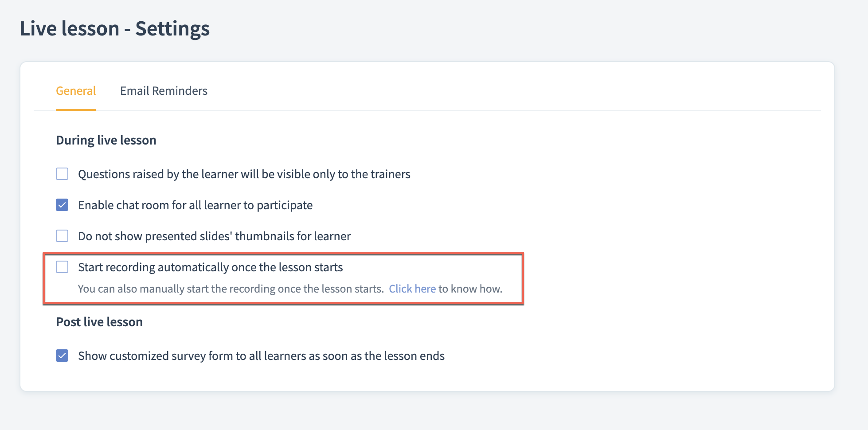Click the 'Do not show presented slides' label text

pos(214,236)
